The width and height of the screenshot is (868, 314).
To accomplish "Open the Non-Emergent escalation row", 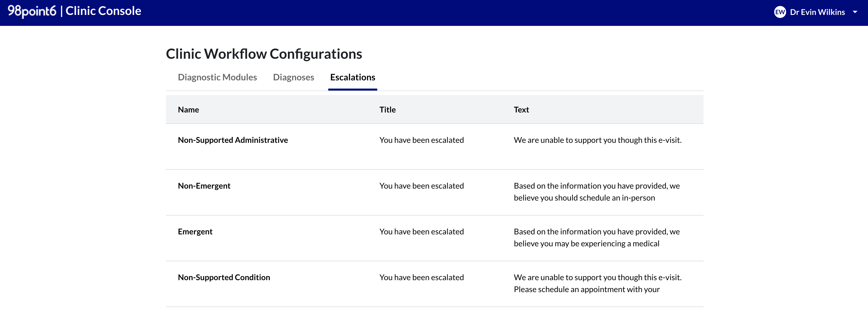I will [x=434, y=192].
